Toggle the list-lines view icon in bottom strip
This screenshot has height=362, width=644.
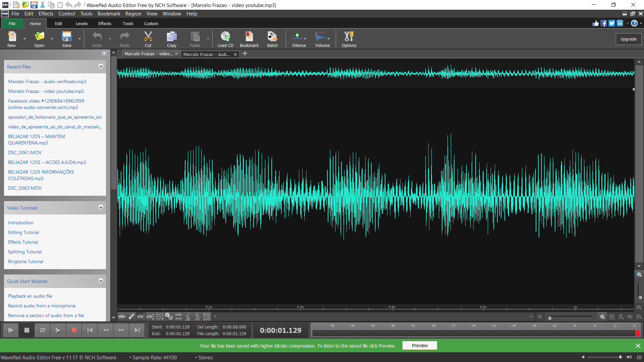click(x=207, y=316)
